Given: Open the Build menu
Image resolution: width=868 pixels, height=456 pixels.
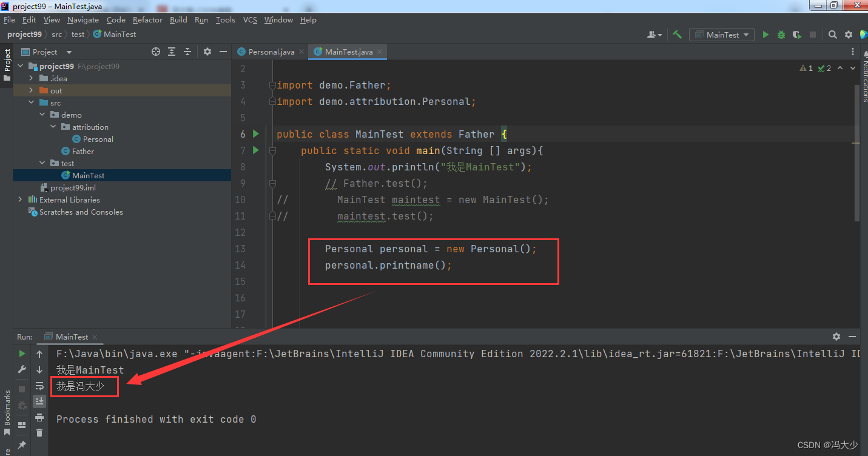Looking at the screenshot, I should 178,20.
